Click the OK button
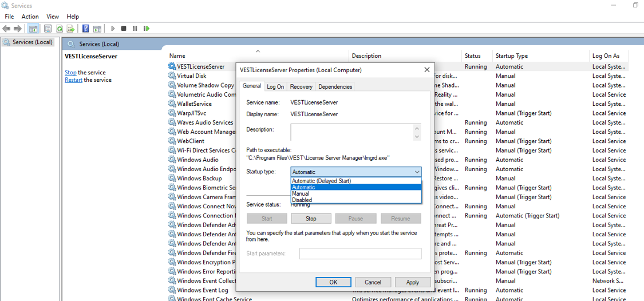Screen dimensions: 644x301 tap(334, 282)
